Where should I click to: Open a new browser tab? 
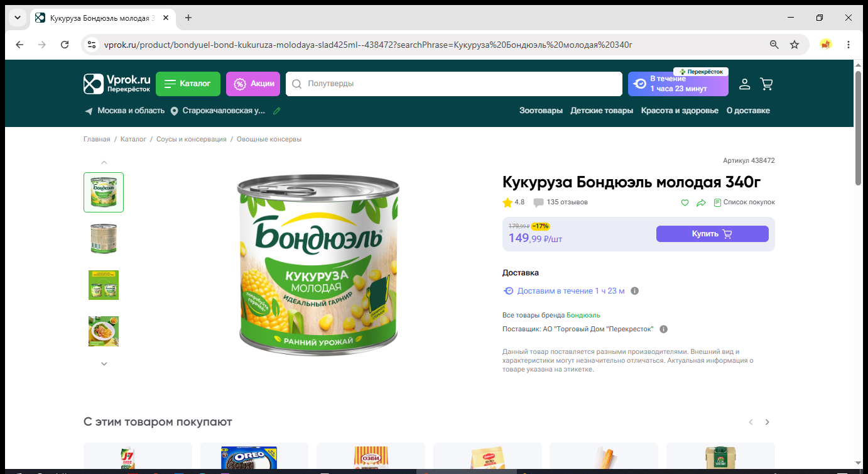coord(188,18)
